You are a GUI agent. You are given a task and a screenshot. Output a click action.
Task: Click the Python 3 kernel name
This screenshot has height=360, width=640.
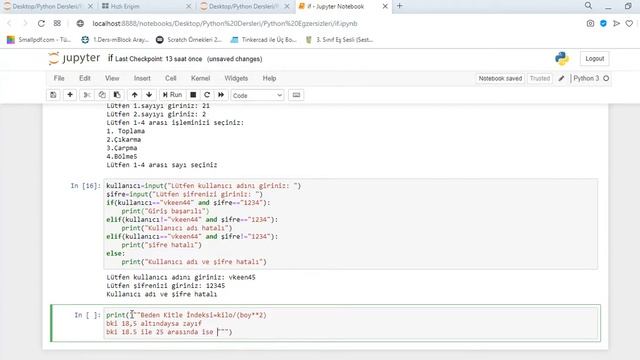[586, 78]
